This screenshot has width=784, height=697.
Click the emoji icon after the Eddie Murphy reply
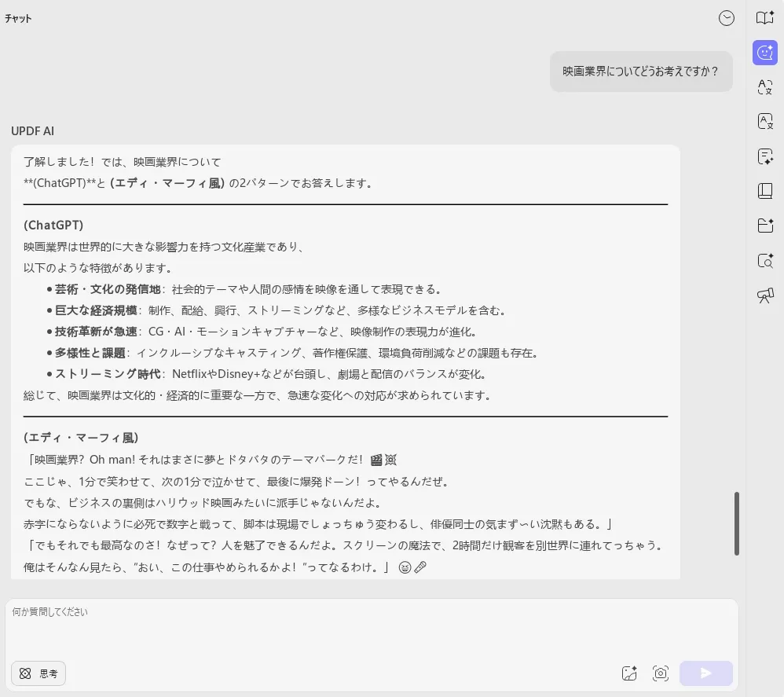point(405,567)
